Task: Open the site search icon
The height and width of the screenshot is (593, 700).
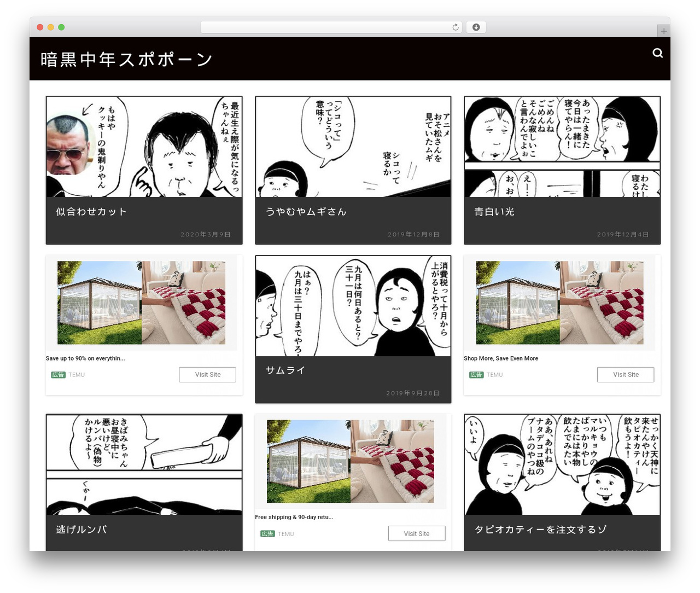Action: [x=657, y=53]
